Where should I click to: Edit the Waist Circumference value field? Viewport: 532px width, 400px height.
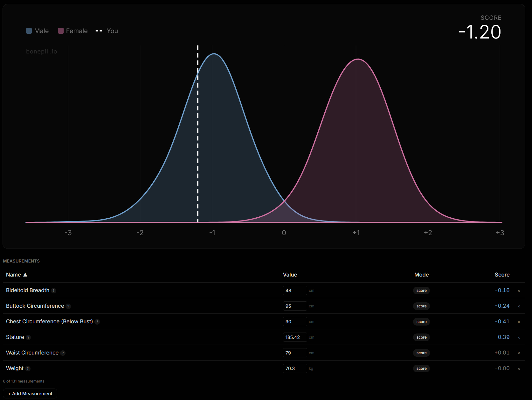click(x=295, y=353)
